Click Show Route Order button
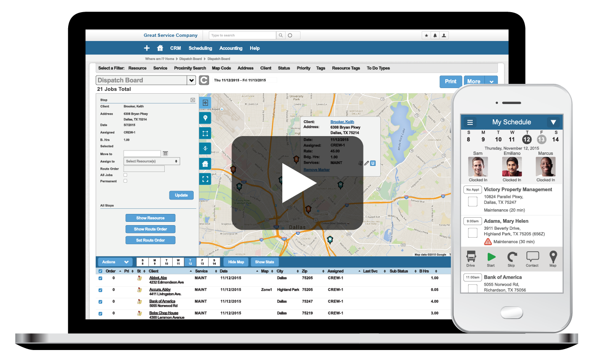Screen dimensions: 595x364 150,229
